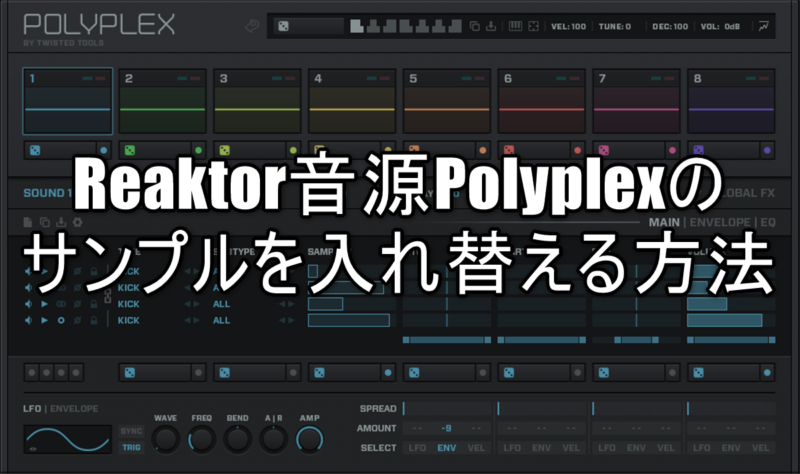The height and width of the screenshot is (474, 800).
Task: Open the EQ tab
Action: pos(768,221)
